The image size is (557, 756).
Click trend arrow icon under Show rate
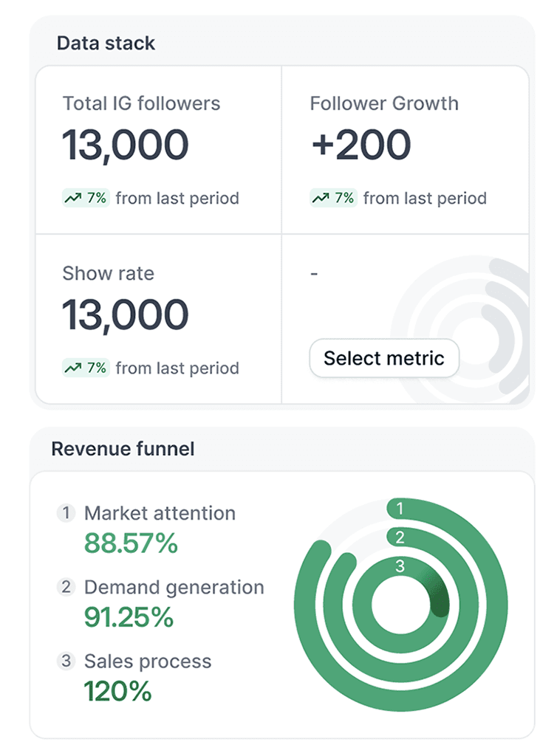73,368
